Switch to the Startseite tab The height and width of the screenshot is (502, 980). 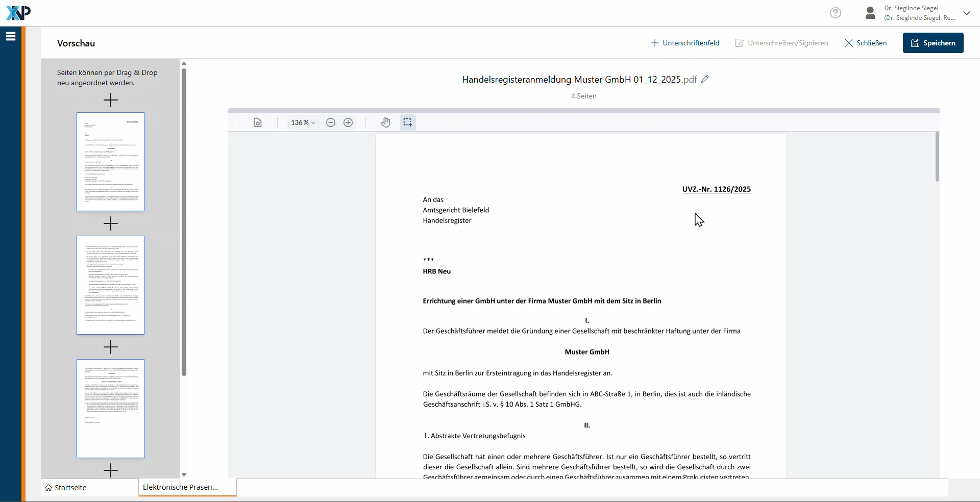point(66,488)
